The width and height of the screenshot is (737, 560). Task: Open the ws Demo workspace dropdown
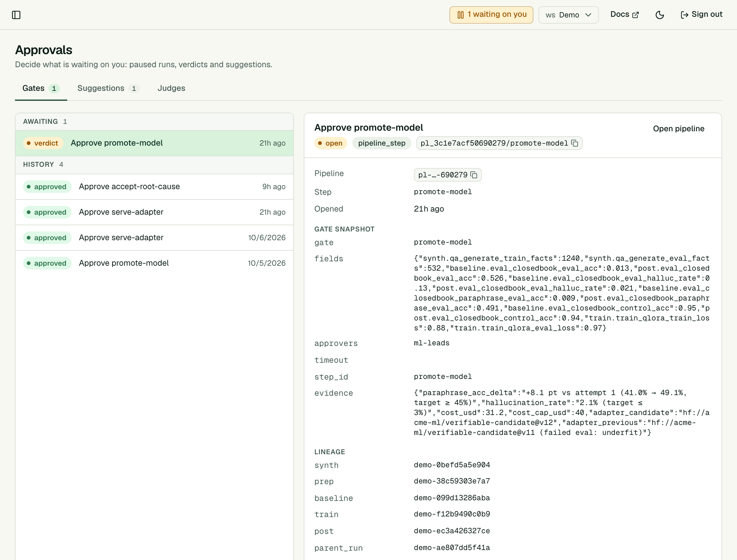[568, 15]
